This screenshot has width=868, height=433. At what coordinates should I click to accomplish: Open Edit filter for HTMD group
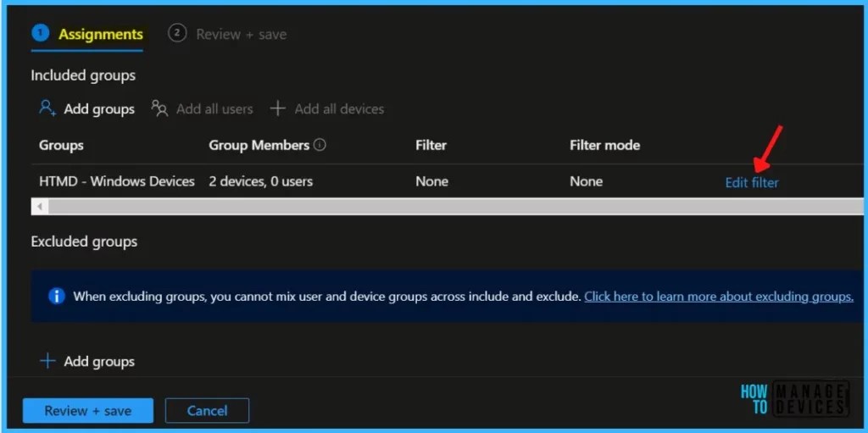[752, 182]
